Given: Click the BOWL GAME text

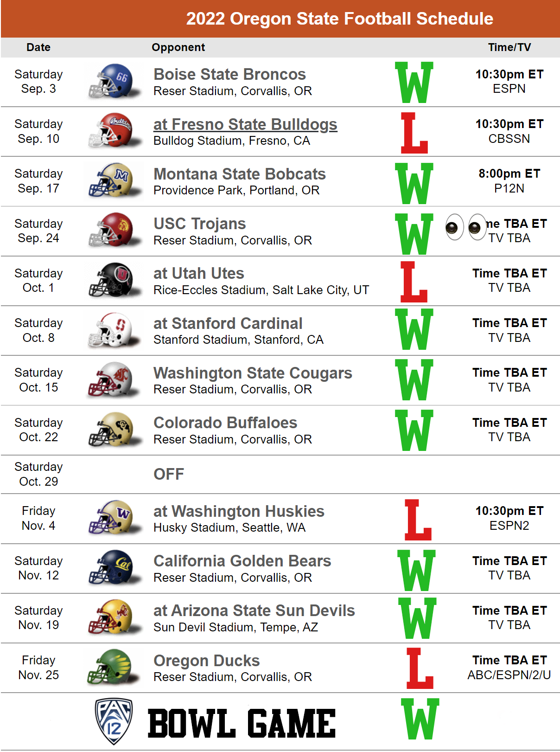Looking at the screenshot, I should point(242,723).
